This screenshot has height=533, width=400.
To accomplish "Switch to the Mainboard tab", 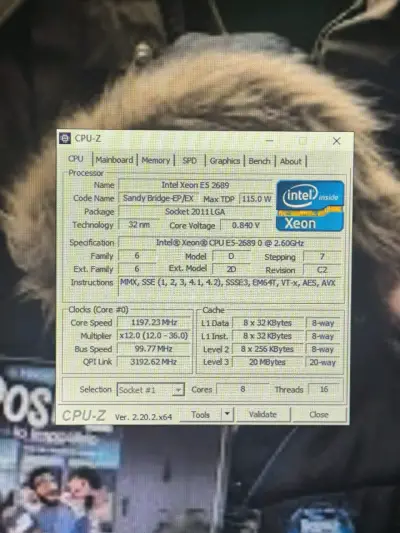I will [x=114, y=160].
